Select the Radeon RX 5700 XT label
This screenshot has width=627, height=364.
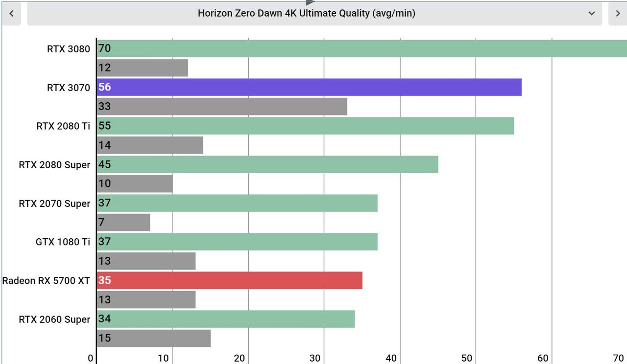click(46, 281)
